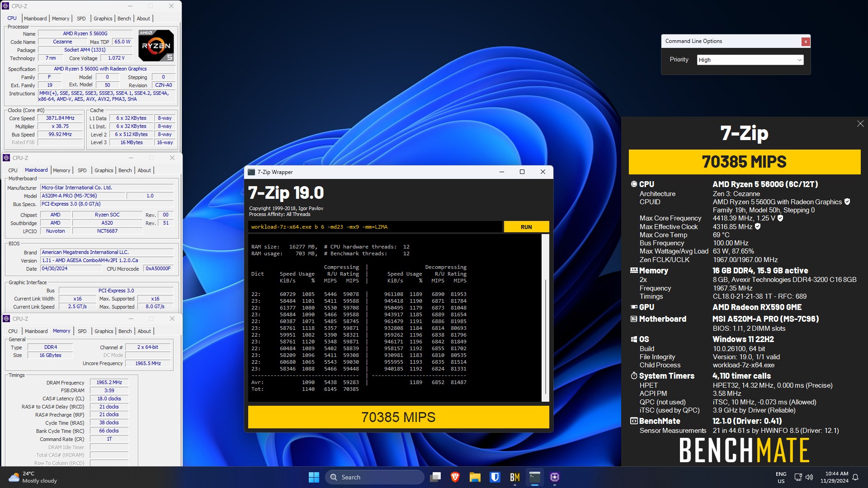
Task: Click the CPU section icon in BenchMate panel
Action: coord(634,184)
